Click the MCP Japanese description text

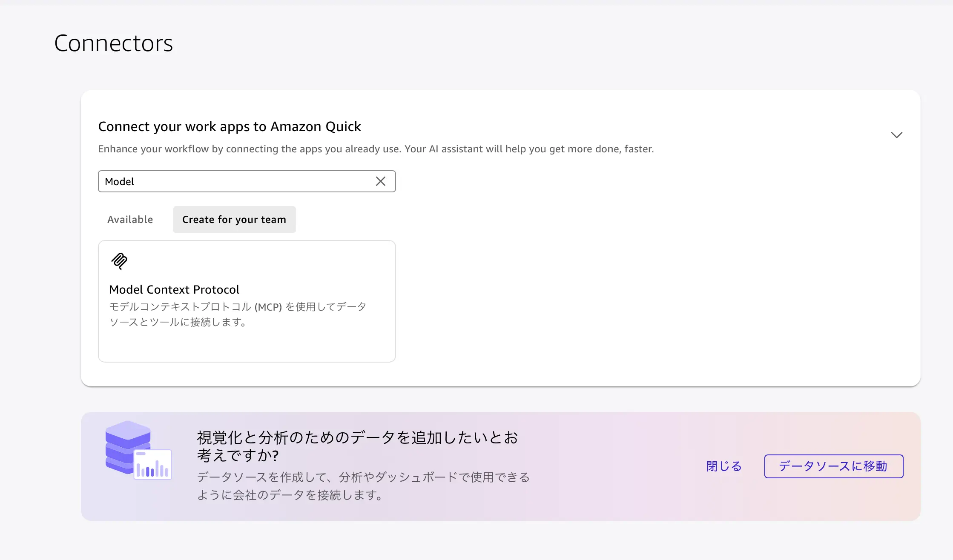pyautogui.click(x=238, y=314)
